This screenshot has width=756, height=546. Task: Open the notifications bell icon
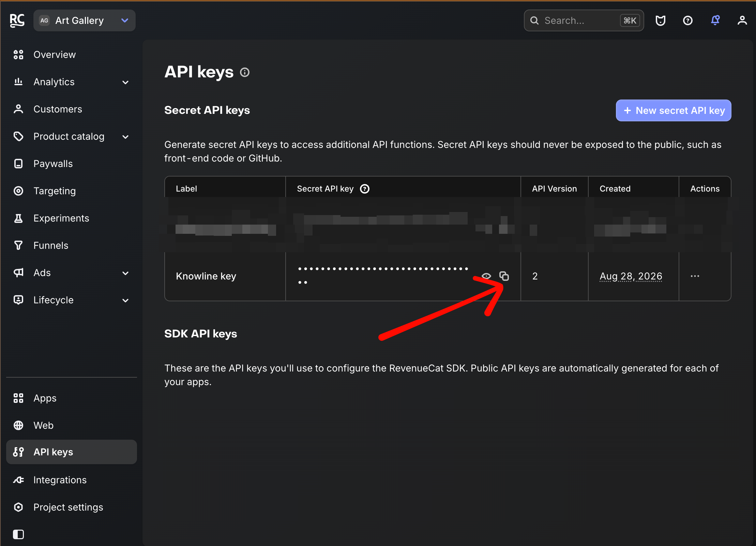715,20
